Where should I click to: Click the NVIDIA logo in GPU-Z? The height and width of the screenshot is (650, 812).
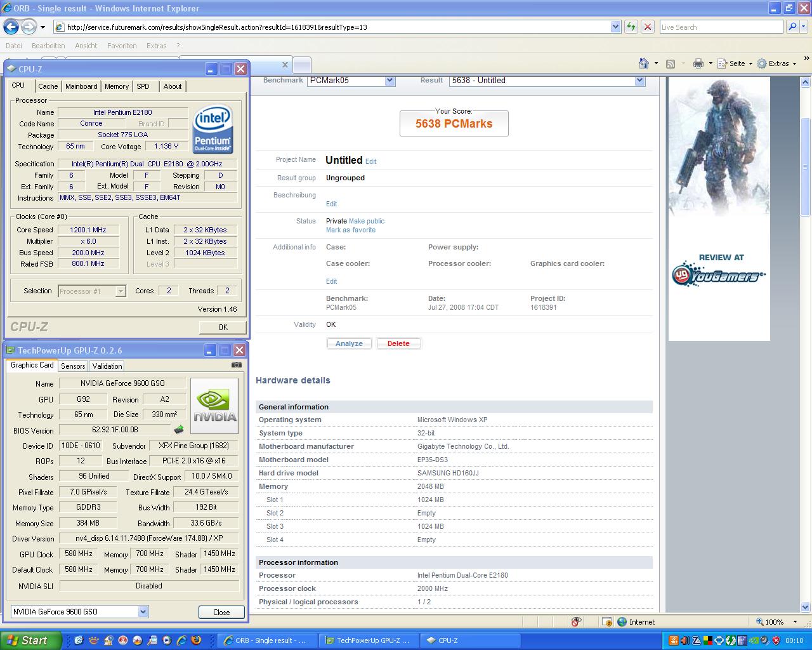click(214, 406)
